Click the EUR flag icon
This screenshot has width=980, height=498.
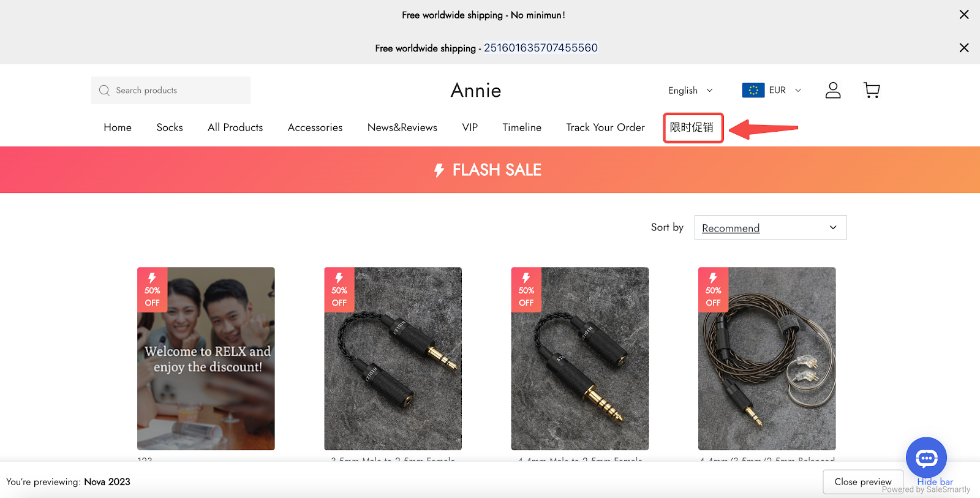pos(753,90)
